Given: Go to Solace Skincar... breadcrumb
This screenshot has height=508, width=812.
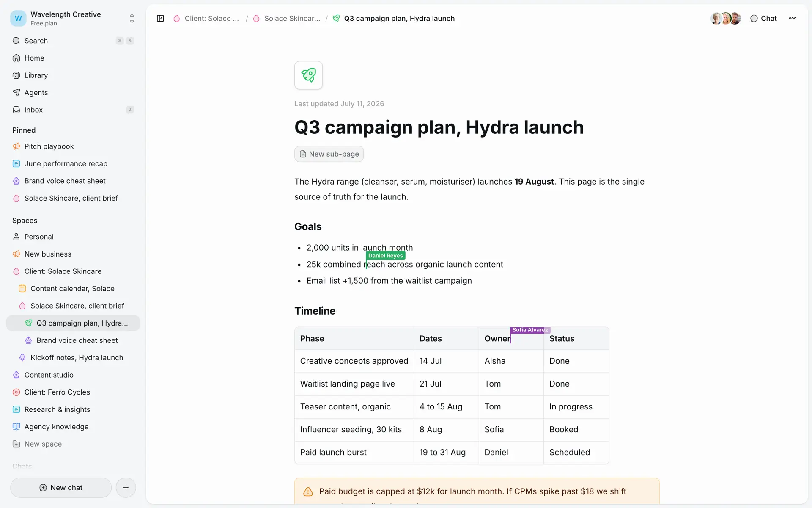Looking at the screenshot, I should [287, 19].
